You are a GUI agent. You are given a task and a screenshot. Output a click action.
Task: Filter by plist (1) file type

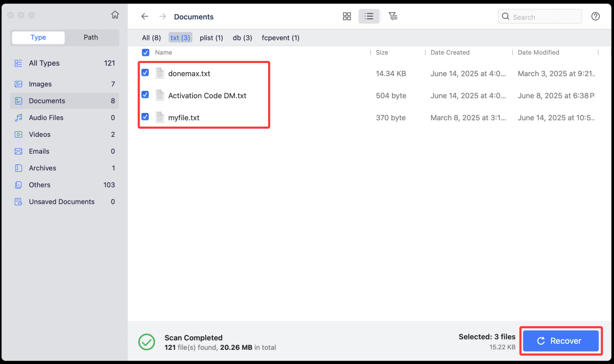pos(211,38)
